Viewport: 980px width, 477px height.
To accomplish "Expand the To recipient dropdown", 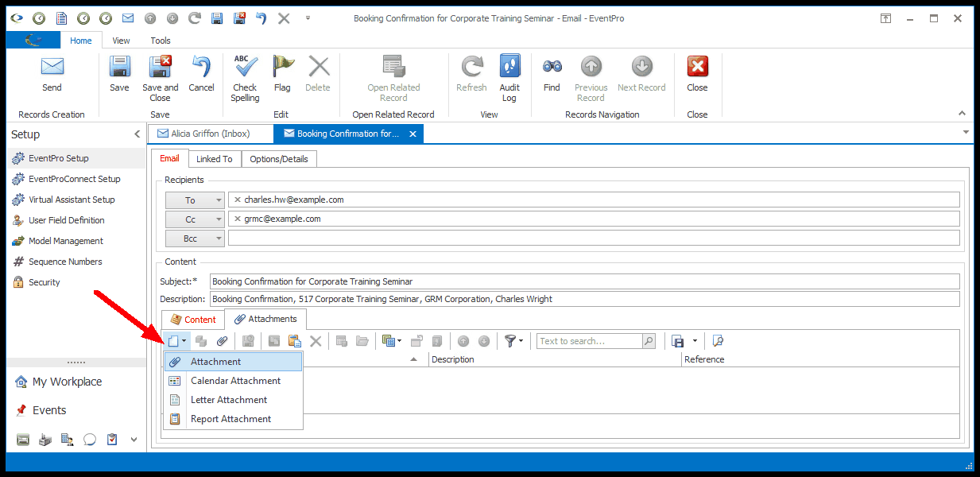I will pyautogui.click(x=219, y=200).
